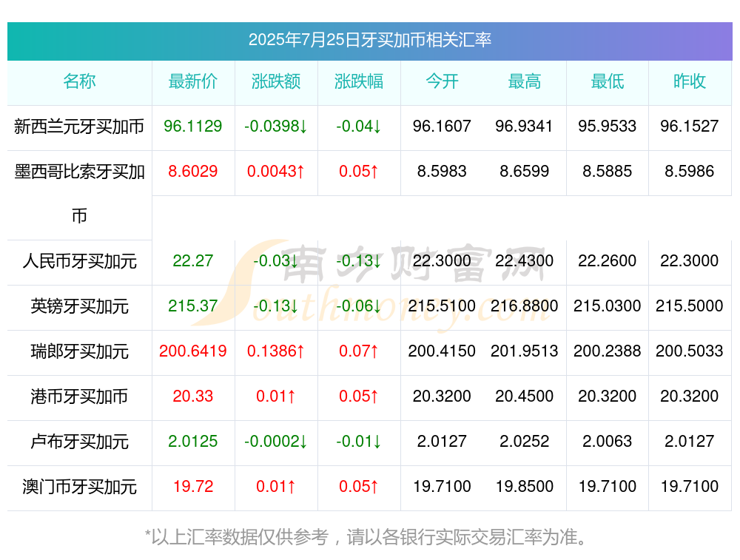
Task: Click opening value 215.5100
Action: [442, 306]
